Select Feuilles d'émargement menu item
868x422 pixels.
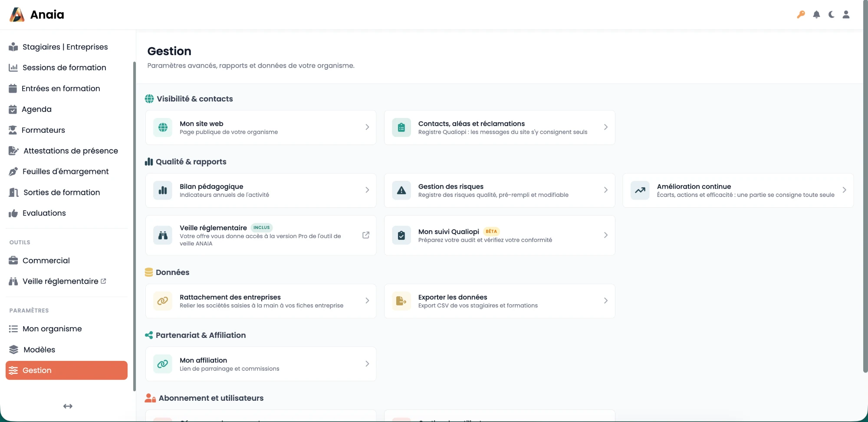tap(66, 172)
